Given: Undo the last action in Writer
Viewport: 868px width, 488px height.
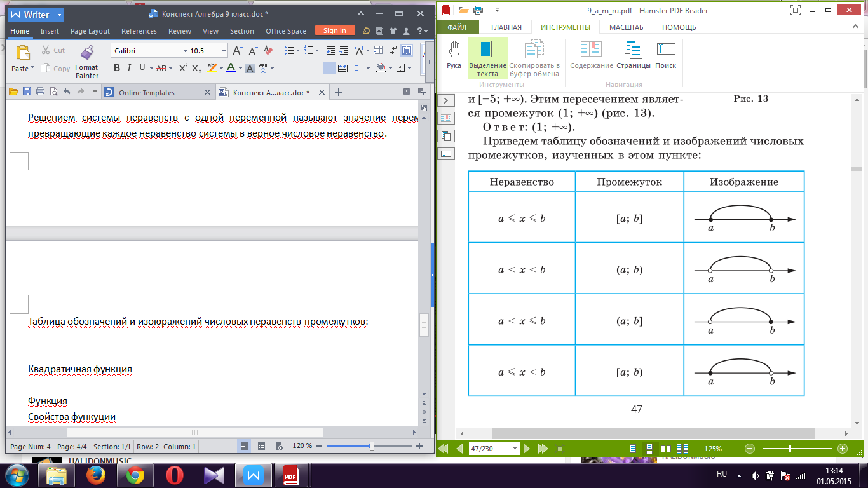Looking at the screenshot, I should (67, 92).
